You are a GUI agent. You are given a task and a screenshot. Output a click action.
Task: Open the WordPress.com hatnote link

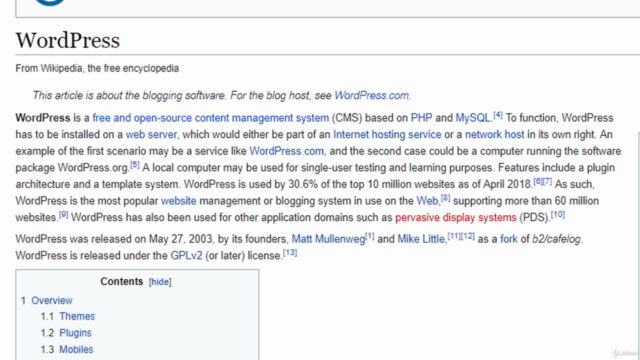[371, 96]
